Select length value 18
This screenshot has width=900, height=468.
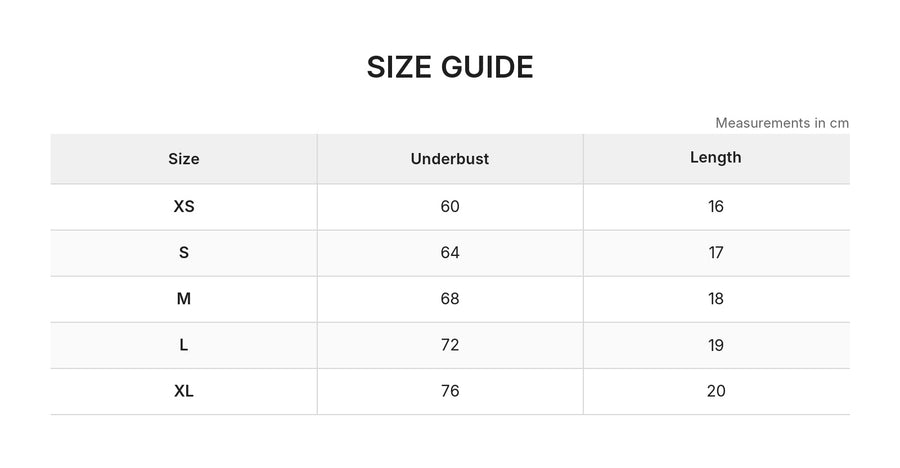(716, 299)
